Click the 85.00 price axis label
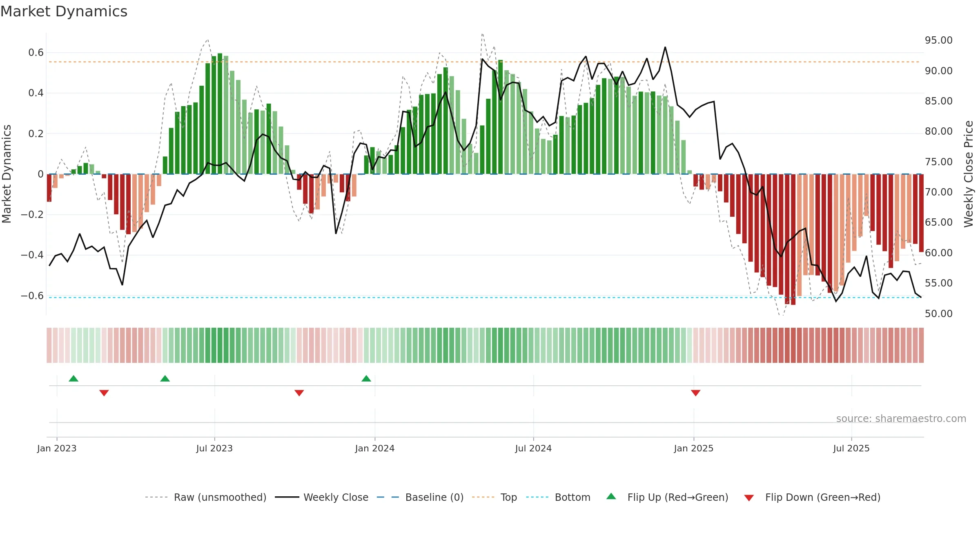Screen dimensions: 980x551 (x=939, y=101)
